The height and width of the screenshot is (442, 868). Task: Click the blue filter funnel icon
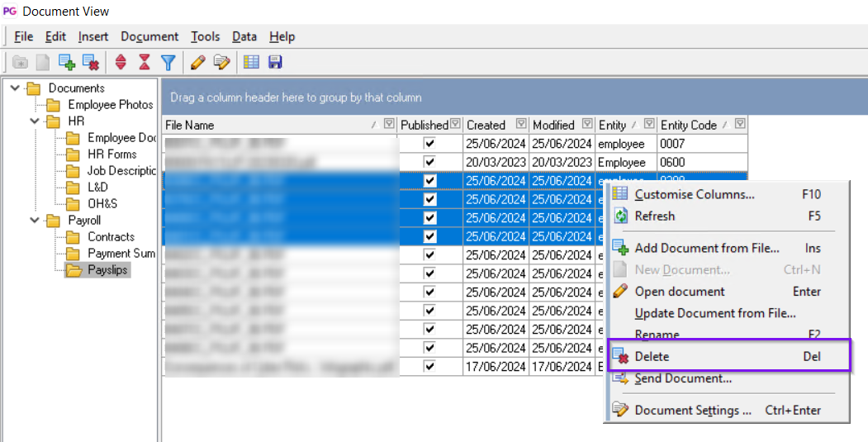click(x=168, y=62)
